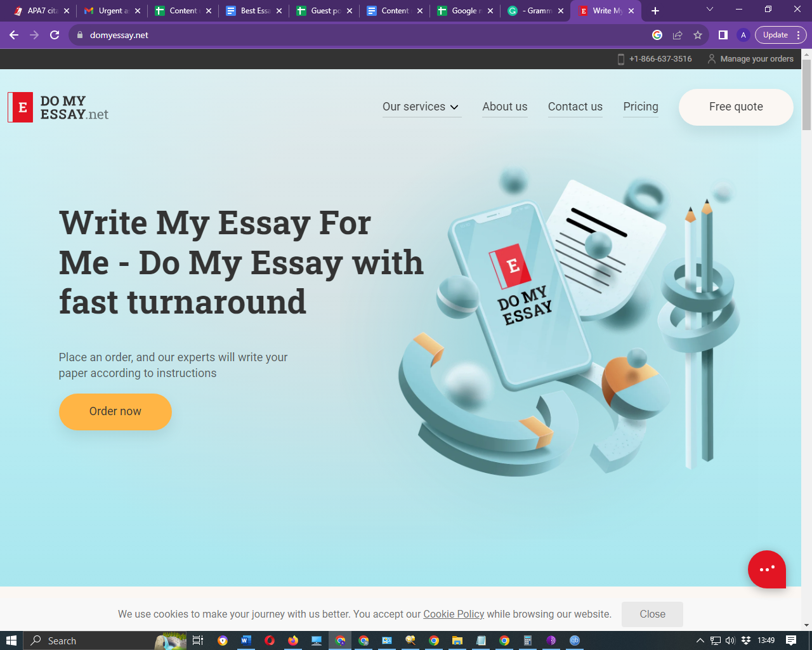Click the +1-866-637-3516 phone number

655,59
